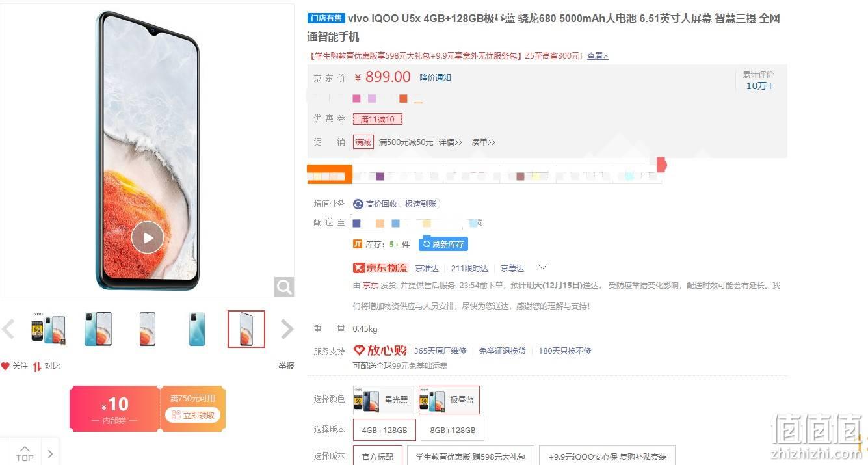Click the 举报 report link

point(286,366)
